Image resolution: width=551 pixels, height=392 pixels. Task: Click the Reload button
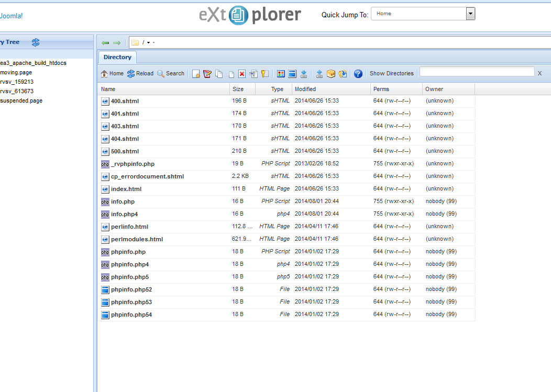140,74
